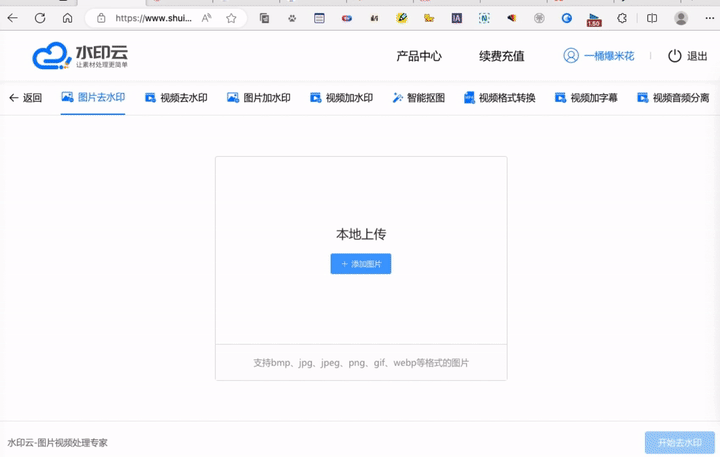Switch to the 视频加字幕 tab
The image size is (720, 457).
[x=586, y=98]
